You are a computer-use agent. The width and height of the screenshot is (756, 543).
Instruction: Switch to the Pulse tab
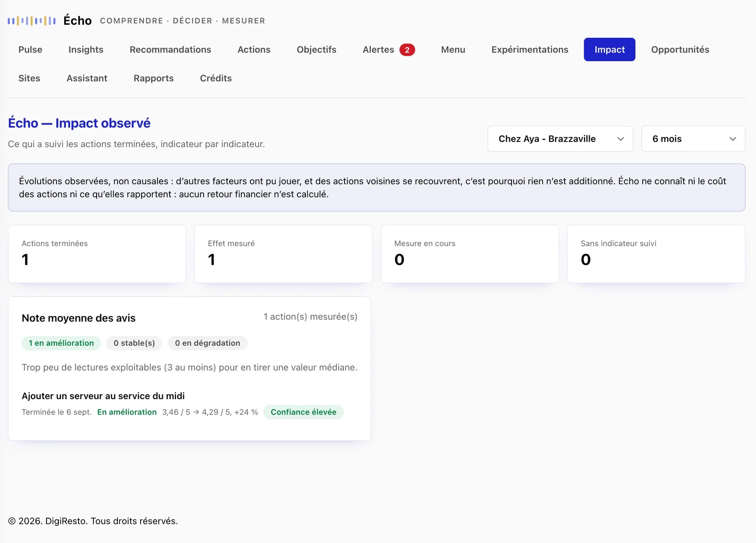(30, 50)
